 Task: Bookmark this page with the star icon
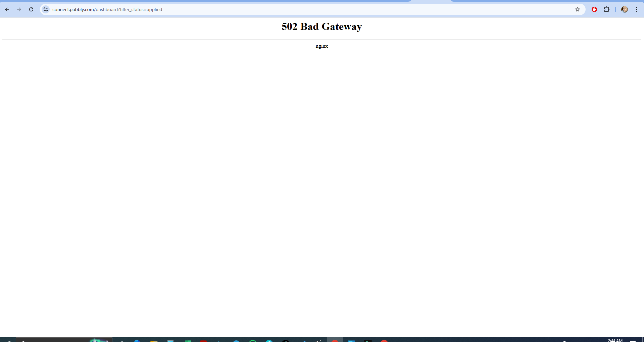tap(578, 9)
